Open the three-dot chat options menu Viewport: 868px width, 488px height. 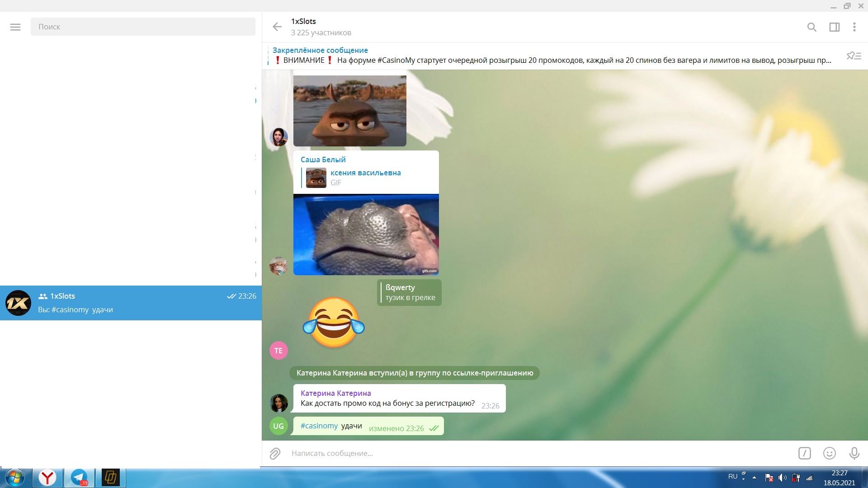click(854, 27)
